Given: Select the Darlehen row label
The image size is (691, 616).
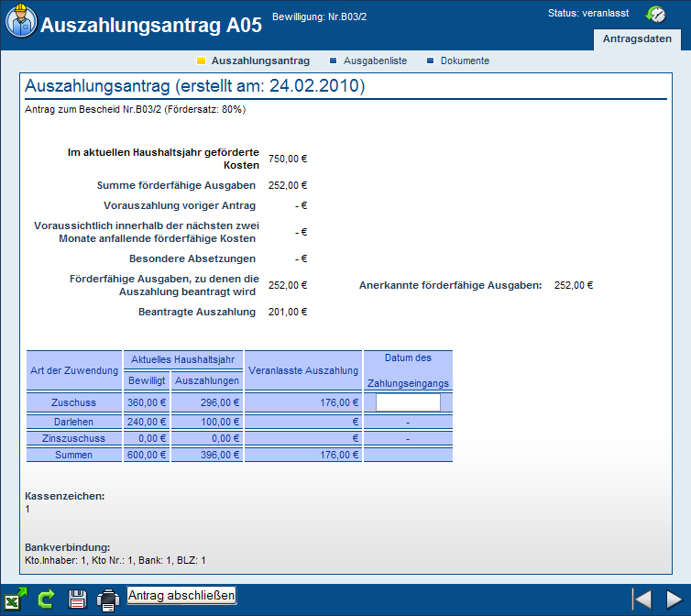Looking at the screenshot, I should pos(73,422).
